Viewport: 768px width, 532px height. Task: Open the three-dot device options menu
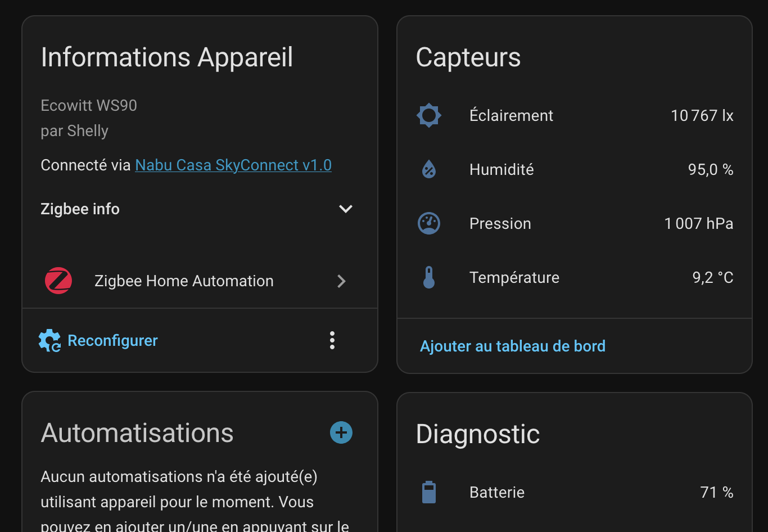(x=332, y=340)
